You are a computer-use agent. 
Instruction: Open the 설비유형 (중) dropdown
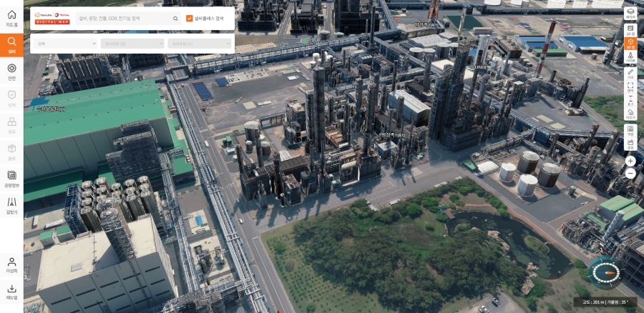(x=132, y=44)
